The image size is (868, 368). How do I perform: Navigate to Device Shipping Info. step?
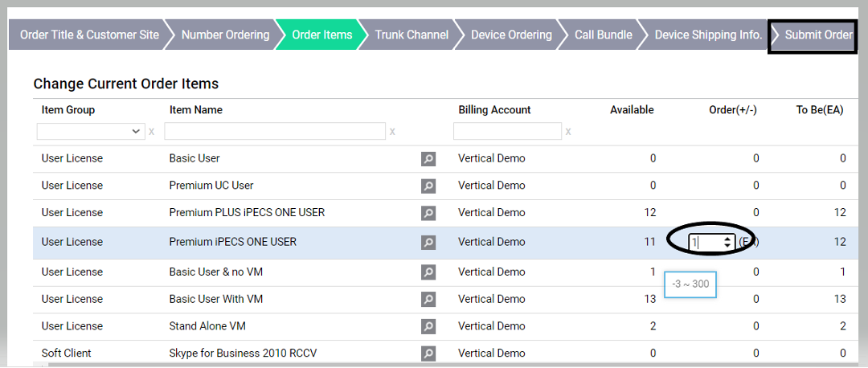[708, 35]
